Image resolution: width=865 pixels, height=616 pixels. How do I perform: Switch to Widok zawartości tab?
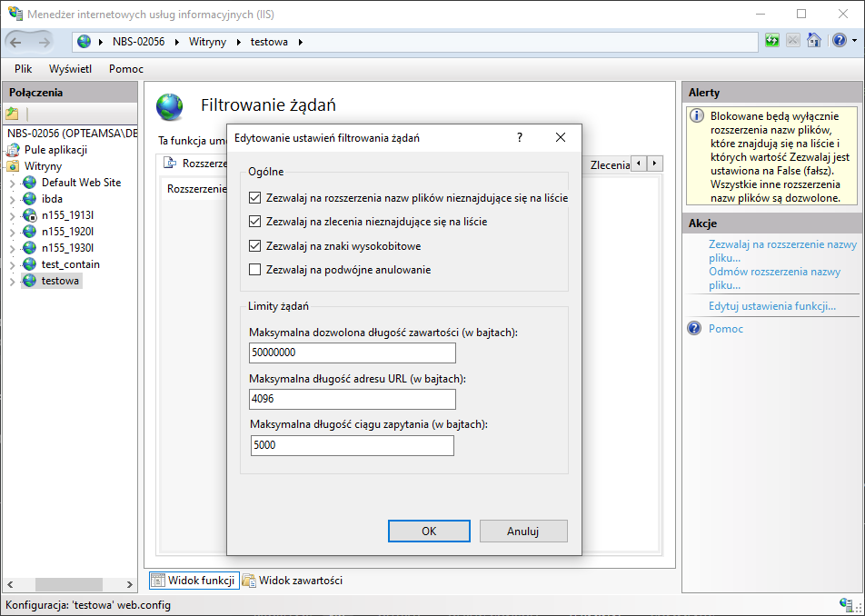(292, 581)
